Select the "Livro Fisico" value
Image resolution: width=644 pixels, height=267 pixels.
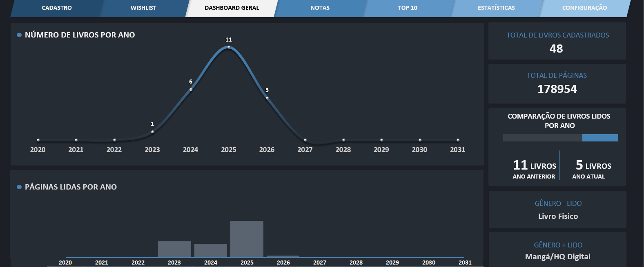558,216
